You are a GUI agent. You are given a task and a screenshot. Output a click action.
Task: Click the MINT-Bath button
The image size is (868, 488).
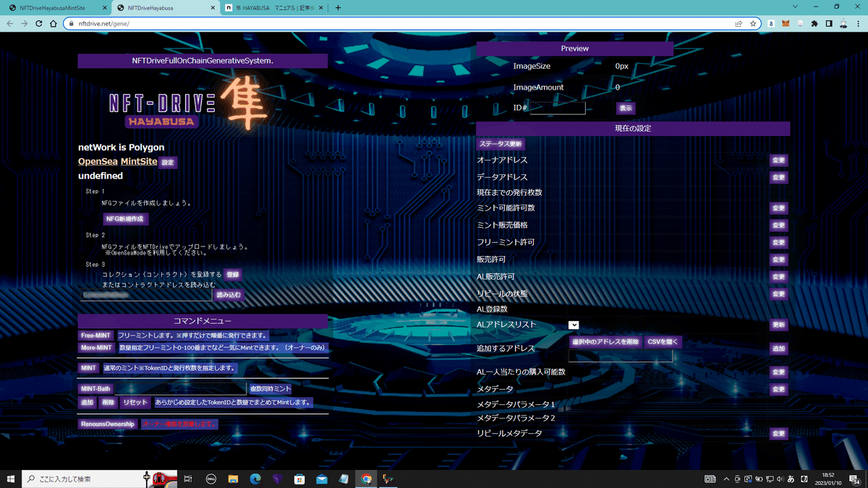(x=96, y=389)
